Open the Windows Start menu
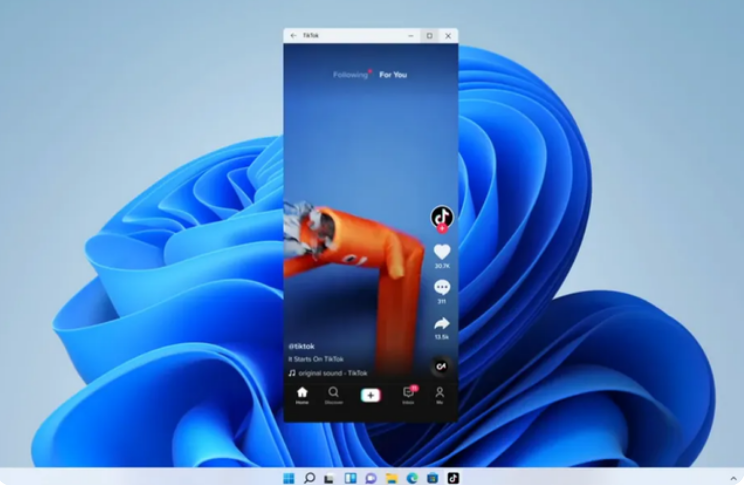Screen dimensions: 744x485 click(289, 478)
